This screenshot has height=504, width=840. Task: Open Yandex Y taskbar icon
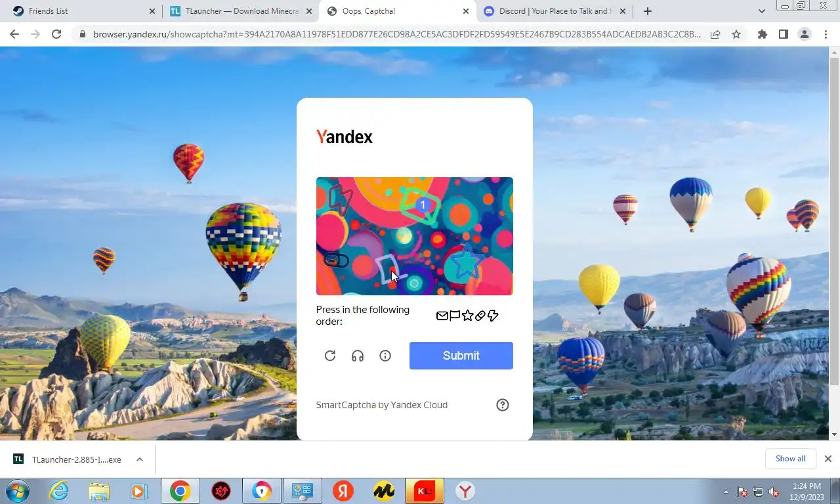465,491
